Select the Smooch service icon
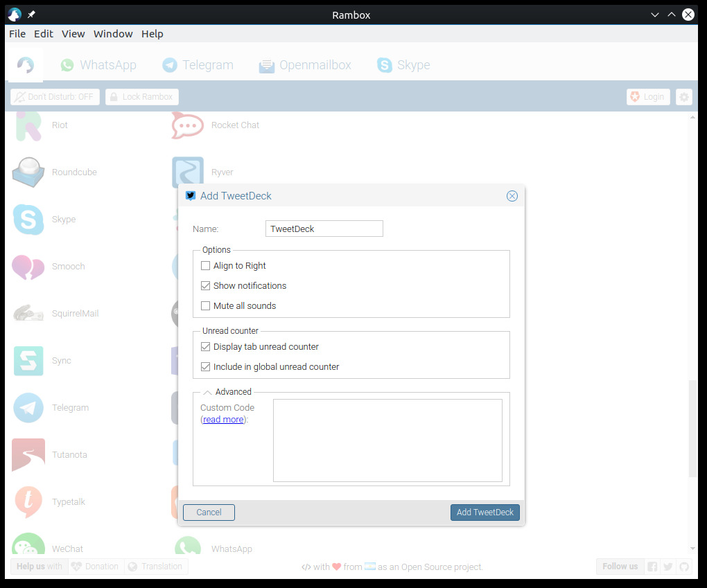The width and height of the screenshot is (707, 588). tap(28, 267)
